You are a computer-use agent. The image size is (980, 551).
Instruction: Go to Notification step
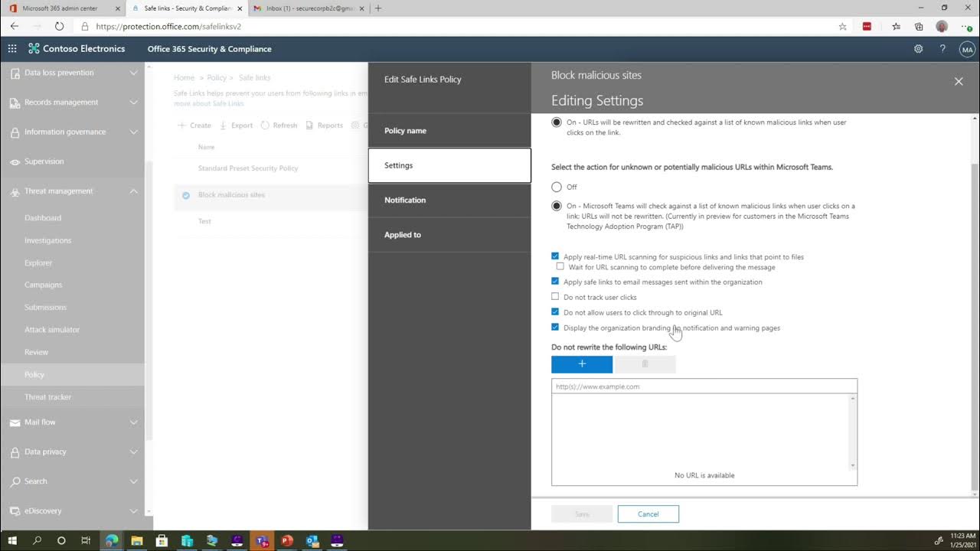click(x=449, y=201)
